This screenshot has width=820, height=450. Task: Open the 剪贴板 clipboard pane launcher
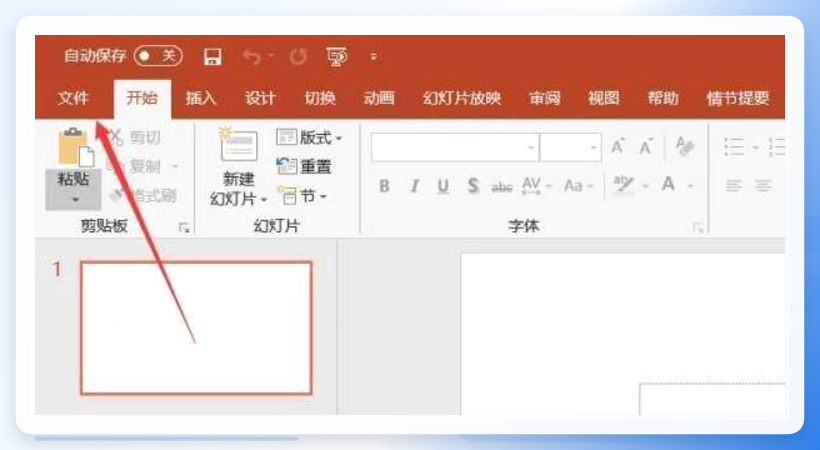184,227
